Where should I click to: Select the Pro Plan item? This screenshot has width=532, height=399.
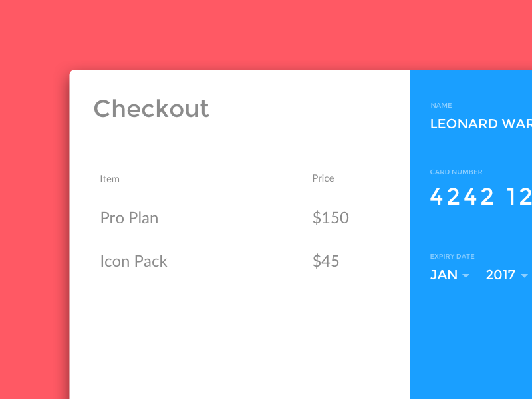(129, 218)
